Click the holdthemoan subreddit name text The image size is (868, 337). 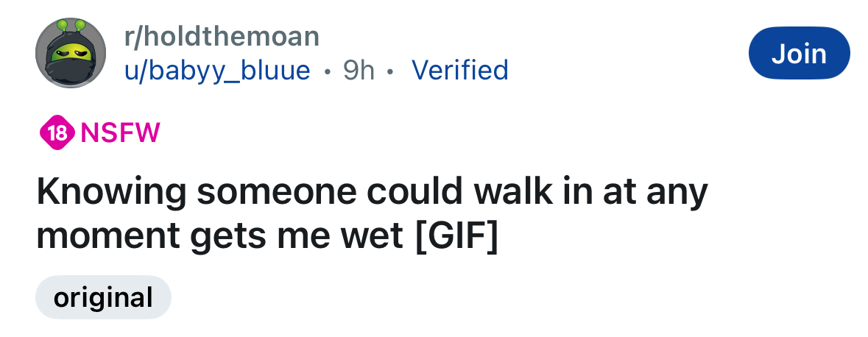point(222,35)
